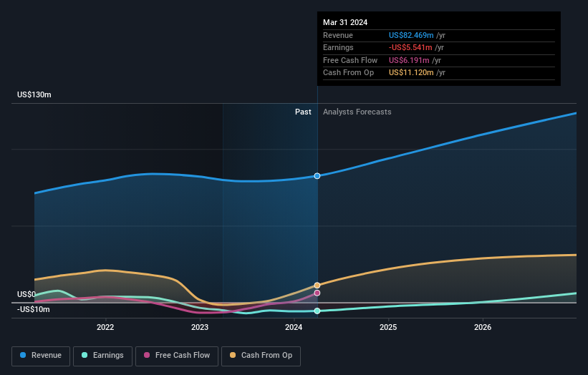Select the 2025 x-axis label

pos(388,327)
